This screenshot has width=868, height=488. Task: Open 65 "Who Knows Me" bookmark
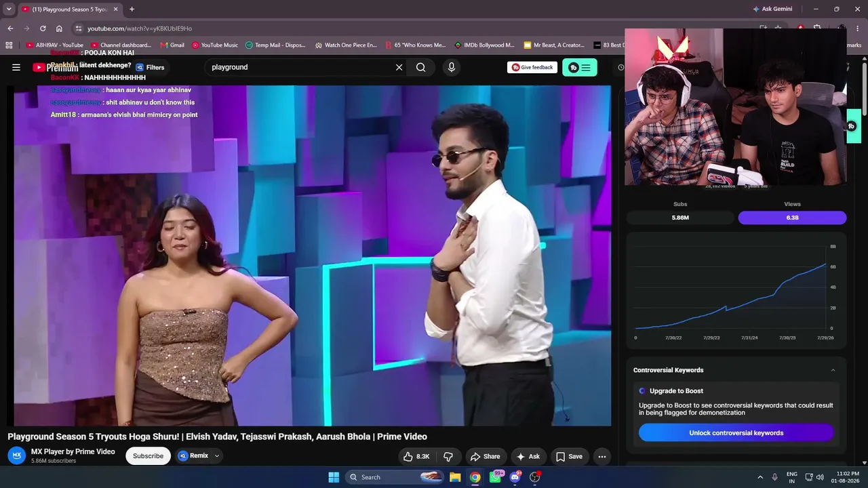[415, 45]
